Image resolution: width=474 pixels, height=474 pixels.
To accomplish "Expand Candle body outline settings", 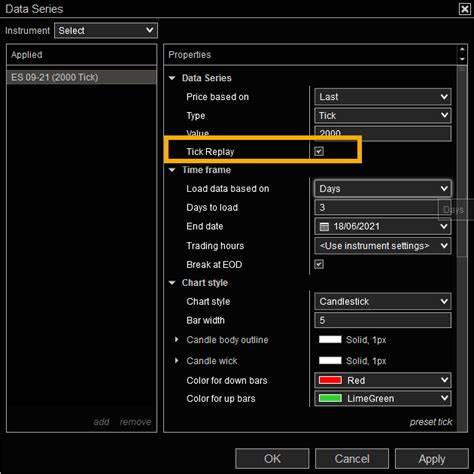I will click(x=177, y=340).
